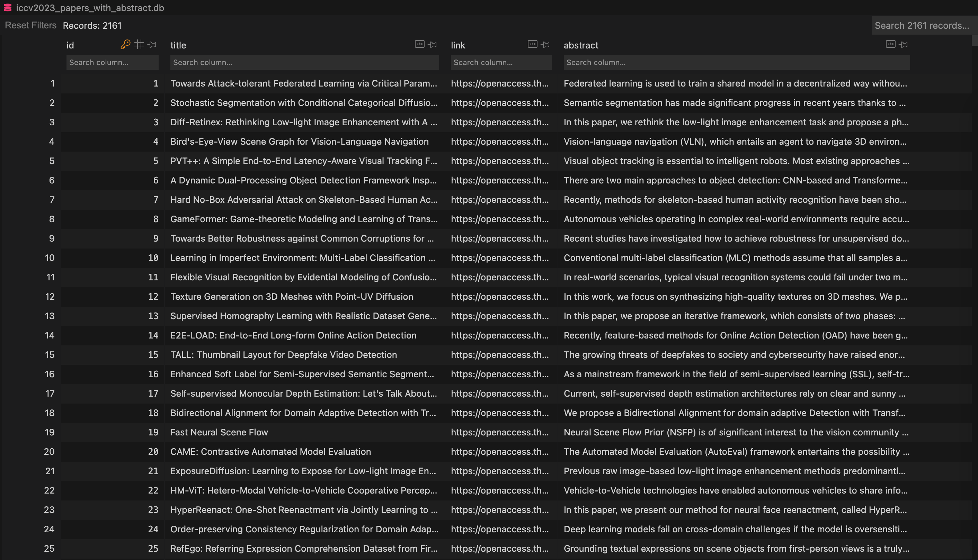Click Reset Filters

30,25
